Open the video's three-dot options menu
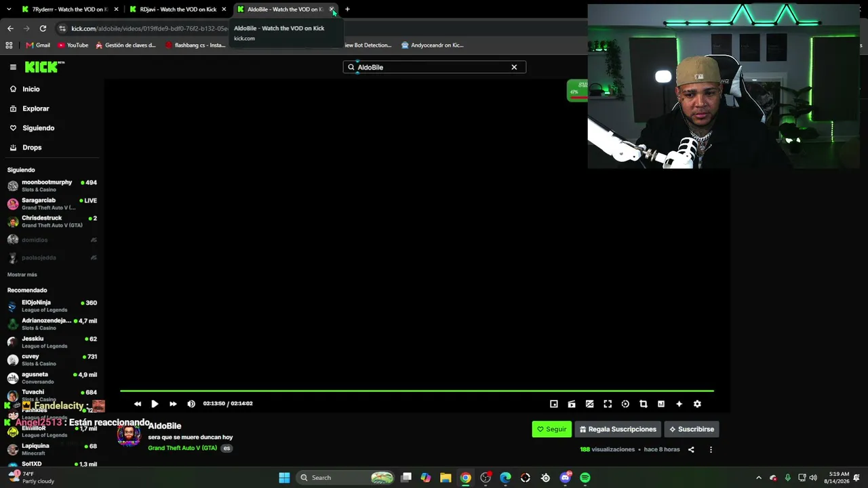868x488 pixels. tap(711, 449)
